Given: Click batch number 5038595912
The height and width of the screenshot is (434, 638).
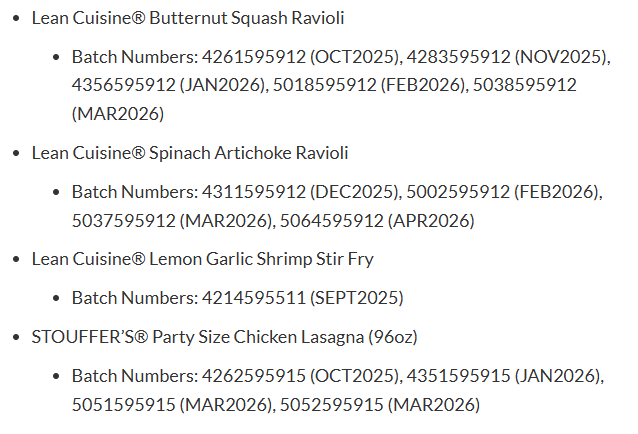Looking at the screenshot, I should point(524,85).
